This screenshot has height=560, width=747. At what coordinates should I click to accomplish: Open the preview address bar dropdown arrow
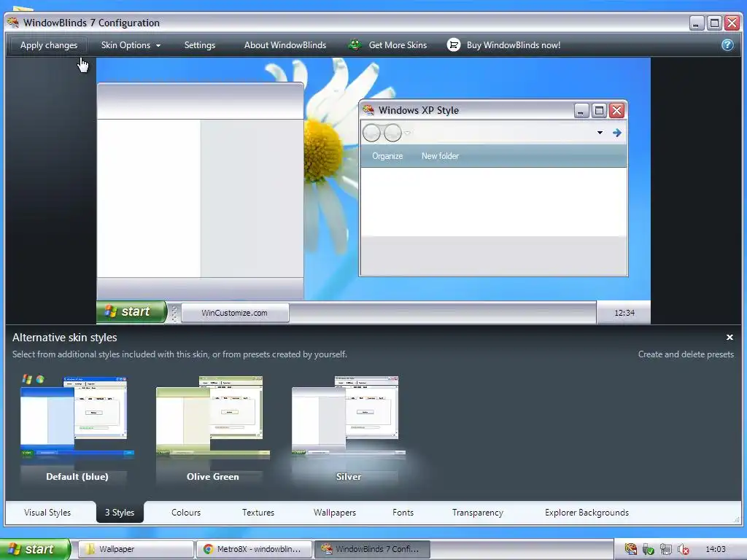pos(600,133)
